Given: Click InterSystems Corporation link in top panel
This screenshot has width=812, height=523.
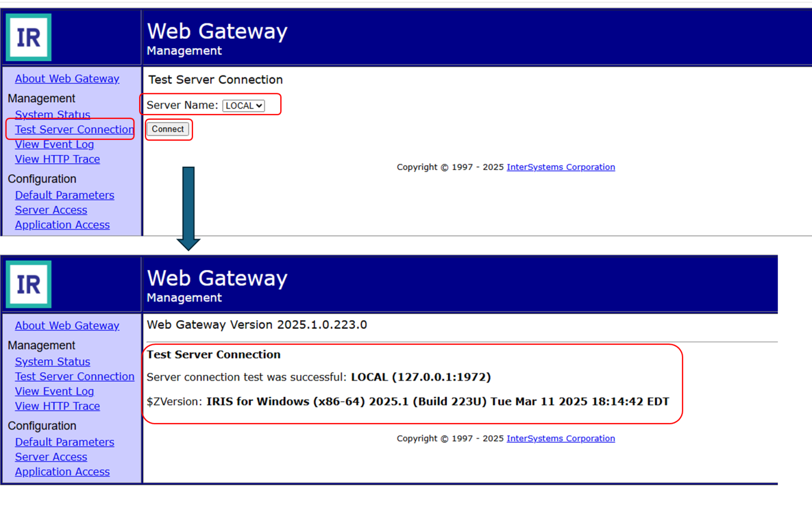Looking at the screenshot, I should [x=560, y=167].
